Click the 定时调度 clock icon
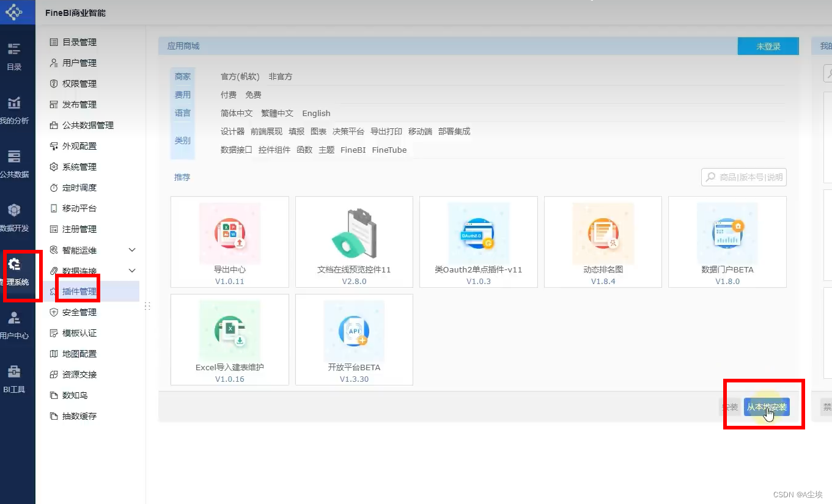This screenshot has height=504, width=832. click(54, 188)
